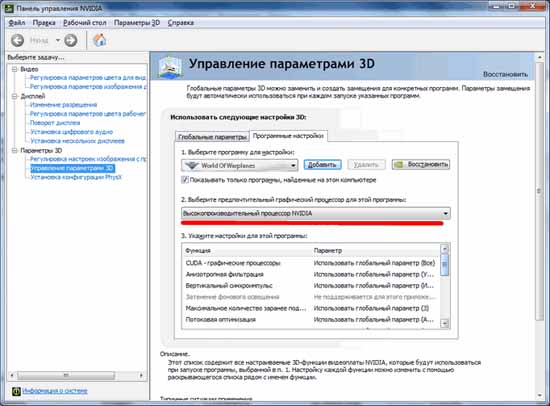The width and height of the screenshot is (550, 406).
Task: Toggle show only programs found on this computer
Action: [x=185, y=180]
